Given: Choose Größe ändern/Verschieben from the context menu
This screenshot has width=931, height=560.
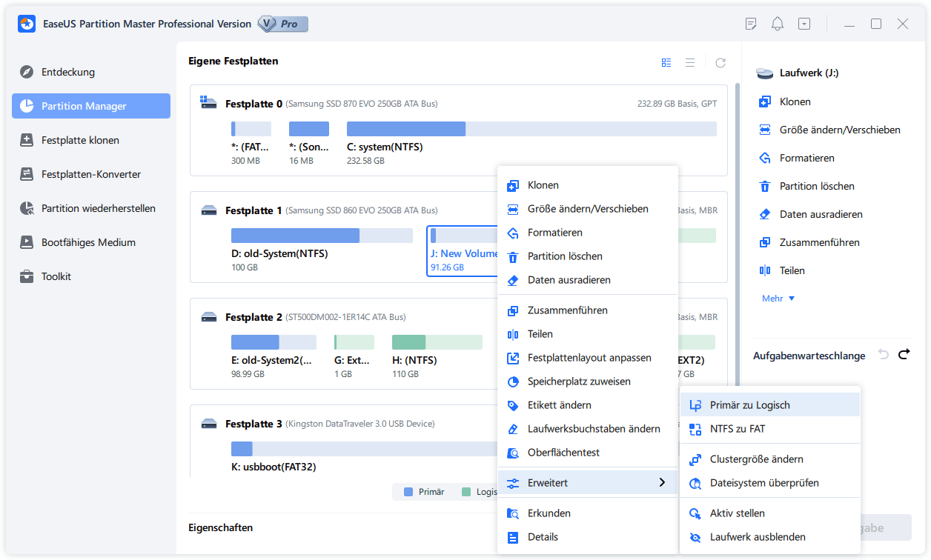Looking at the screenshot, I should click(588, 209).
